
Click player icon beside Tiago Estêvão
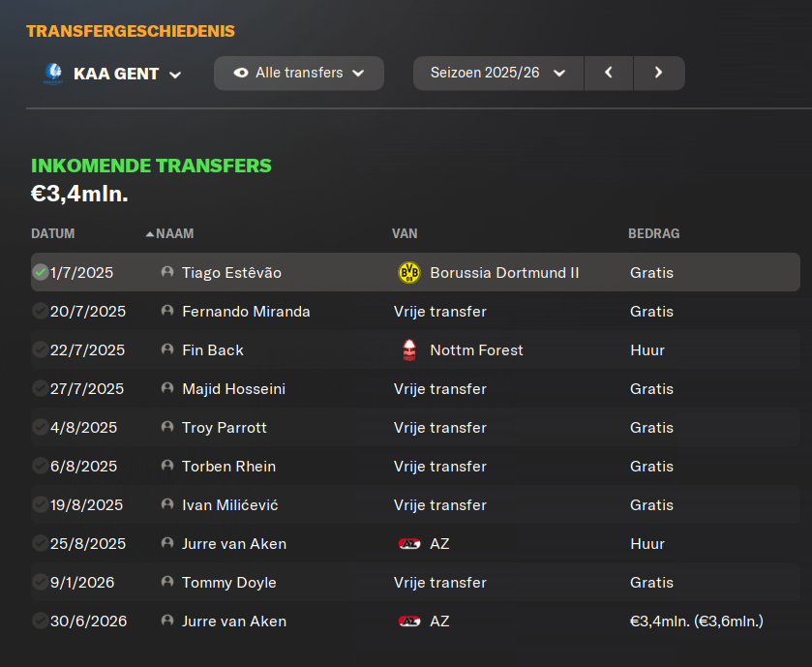point(167,272)
